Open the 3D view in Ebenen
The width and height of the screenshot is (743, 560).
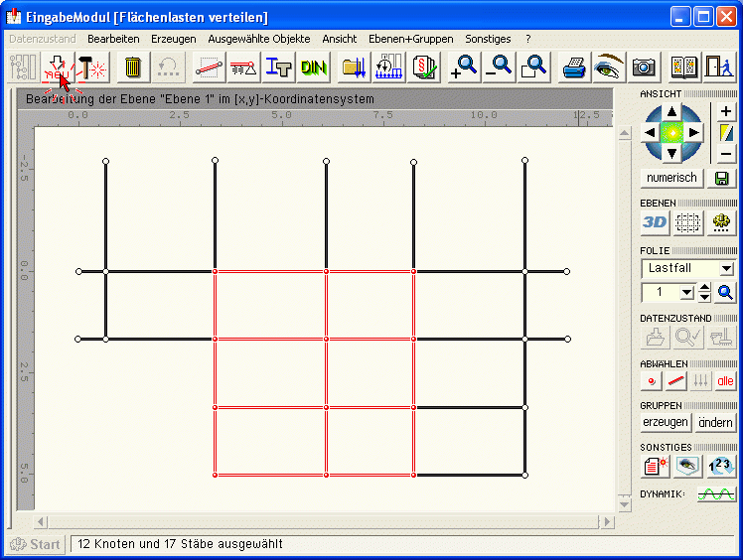coord(655,222)
